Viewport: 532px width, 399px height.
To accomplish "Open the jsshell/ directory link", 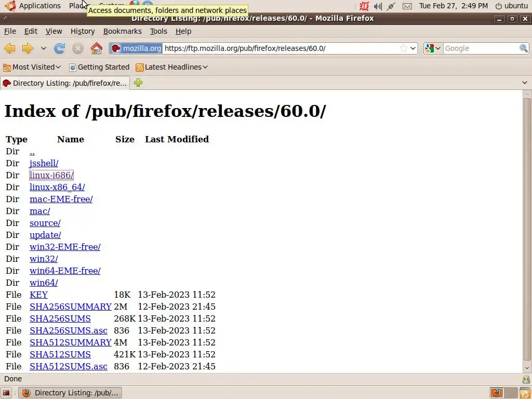I will (44, 163).
